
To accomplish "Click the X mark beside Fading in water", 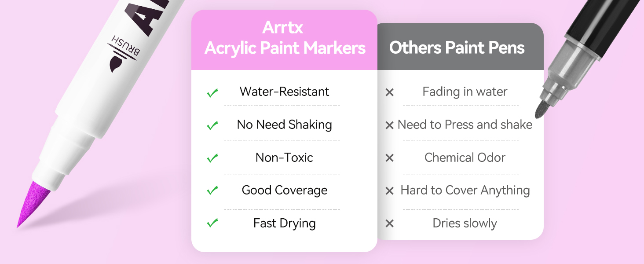I will (x=389, y=92).
